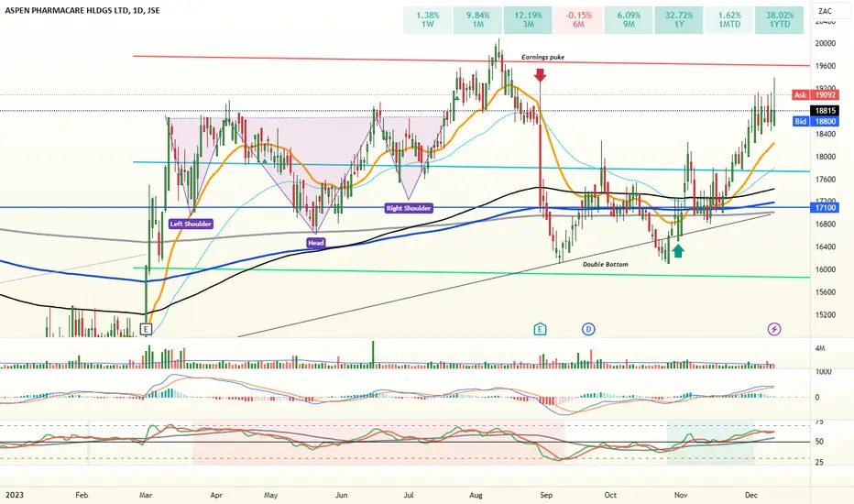Screen dimensions: 854x504
Task: Select the 3M 12.19% performance box
Action: 528,20
